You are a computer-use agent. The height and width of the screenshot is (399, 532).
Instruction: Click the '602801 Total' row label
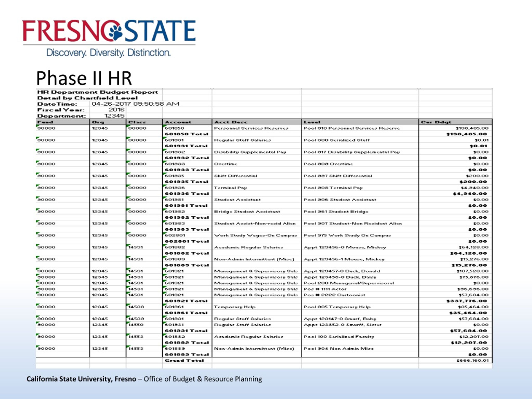(187, 241)
